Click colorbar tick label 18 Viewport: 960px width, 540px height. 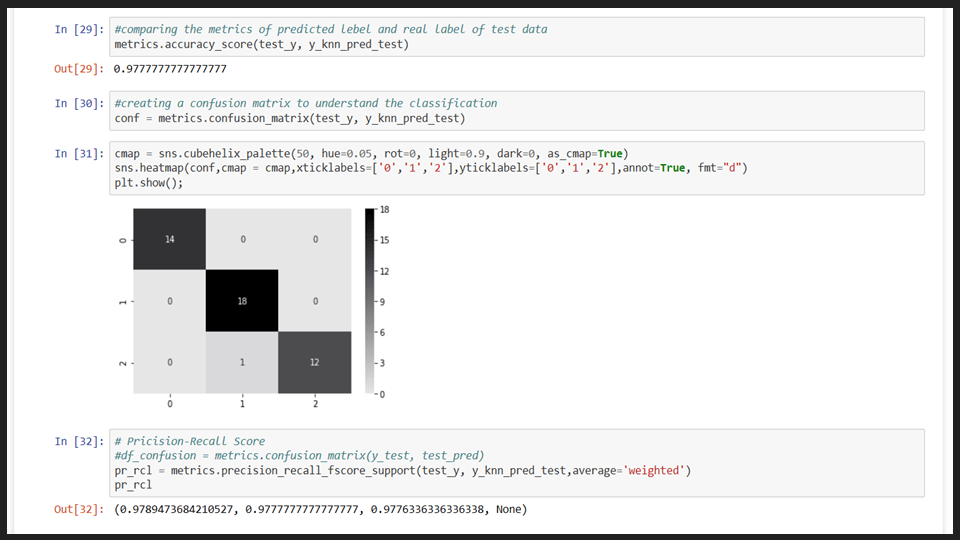384,209
